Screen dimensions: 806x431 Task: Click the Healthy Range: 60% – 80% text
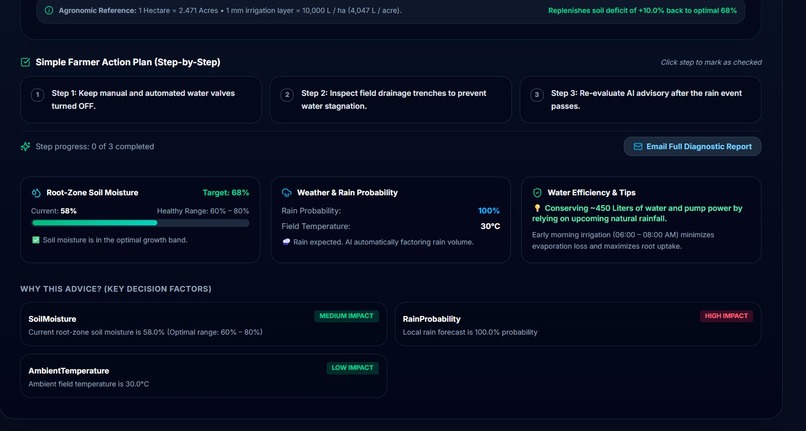click(203, 211)
